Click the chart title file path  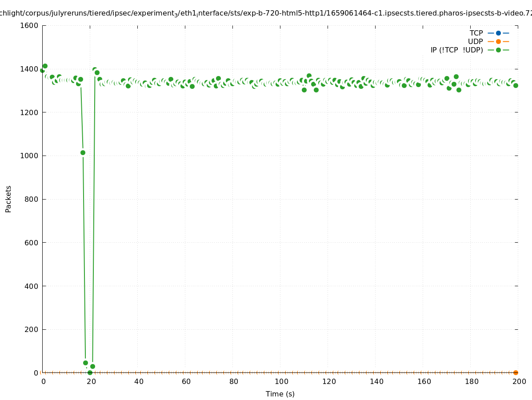(x=266, y=13)
